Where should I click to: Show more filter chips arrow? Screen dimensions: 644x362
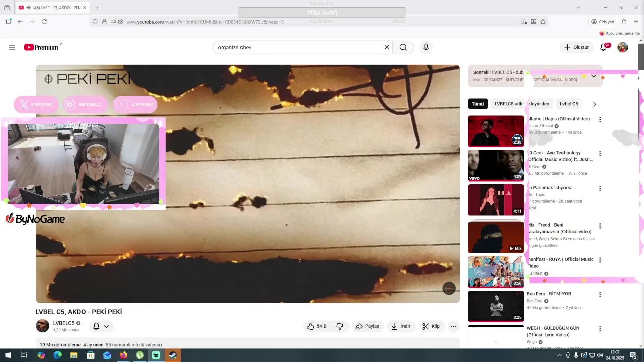point(595,104)
